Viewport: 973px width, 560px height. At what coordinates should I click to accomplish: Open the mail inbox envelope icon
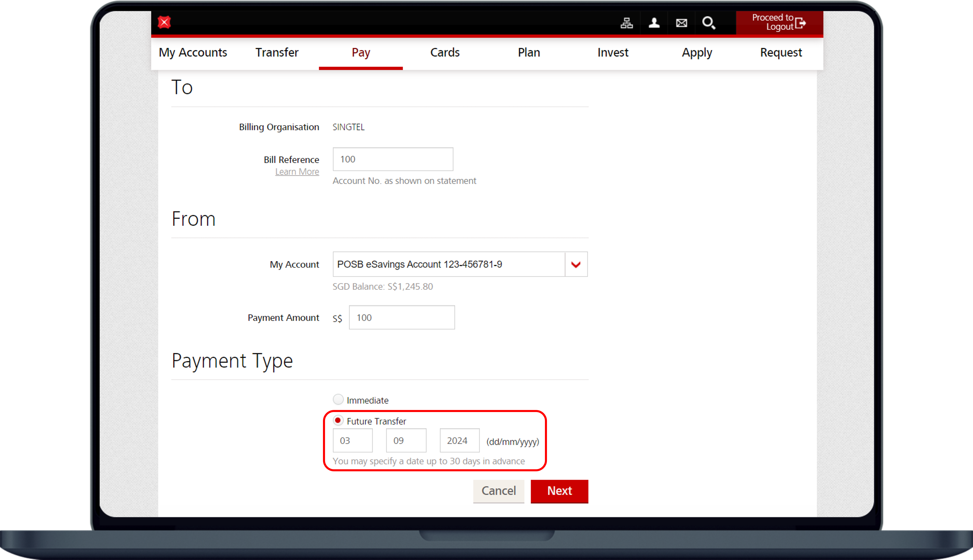(681, 23)
